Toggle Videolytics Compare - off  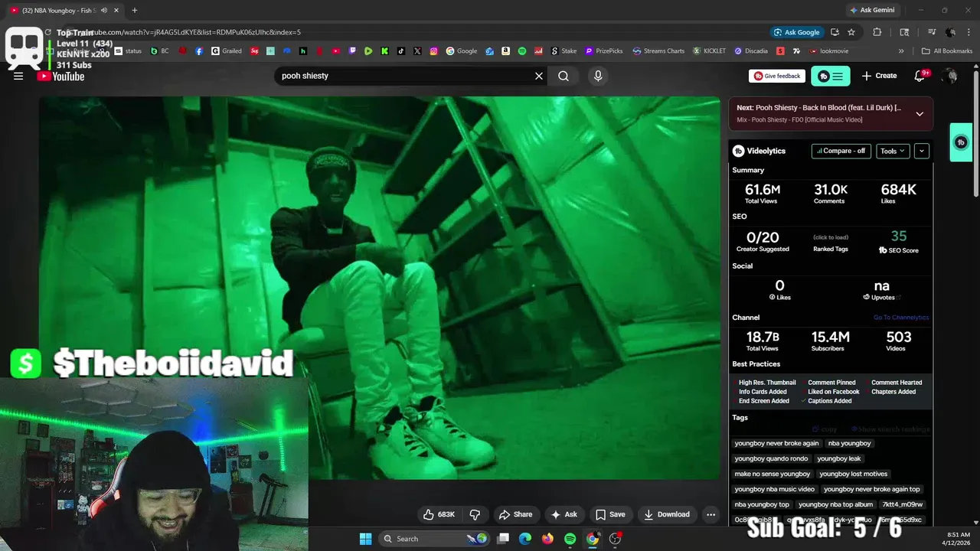pyautogui.click(x=841, y=151)
